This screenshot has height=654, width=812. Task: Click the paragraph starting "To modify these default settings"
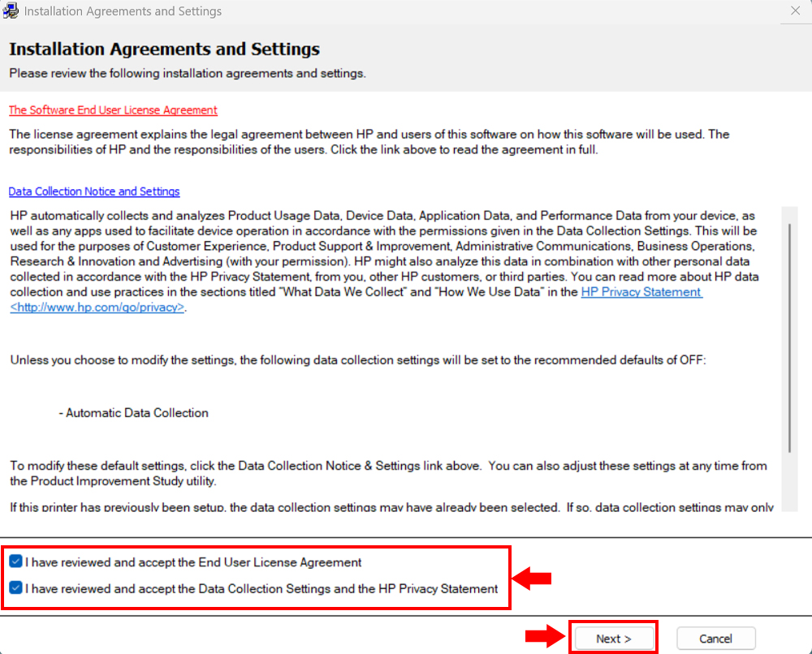388,473
